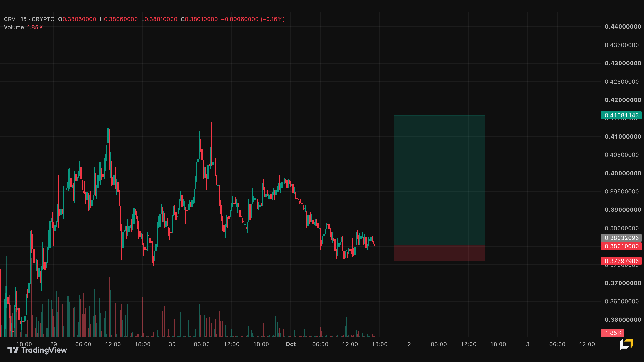Click the 29 date label on time axis
The image size is (644, 362).
pyautogui.click(x=54, y=344)
